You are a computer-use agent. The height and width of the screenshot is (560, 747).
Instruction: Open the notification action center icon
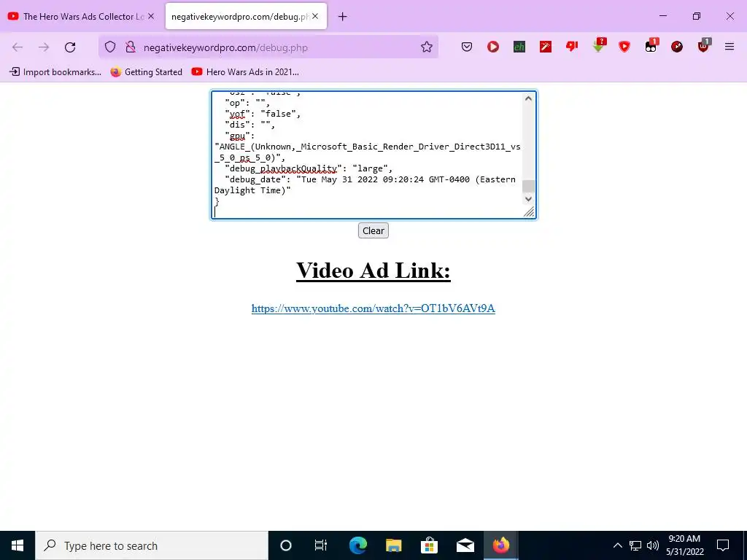[x=723, y=545]
